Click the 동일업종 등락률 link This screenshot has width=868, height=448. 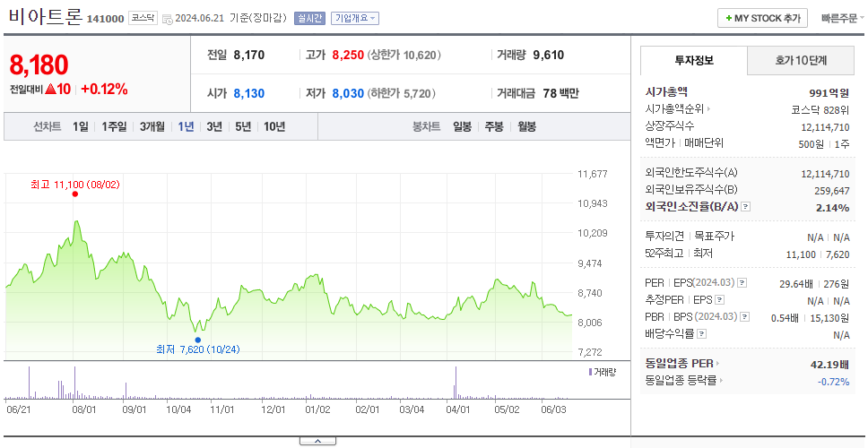coord(681,381)
